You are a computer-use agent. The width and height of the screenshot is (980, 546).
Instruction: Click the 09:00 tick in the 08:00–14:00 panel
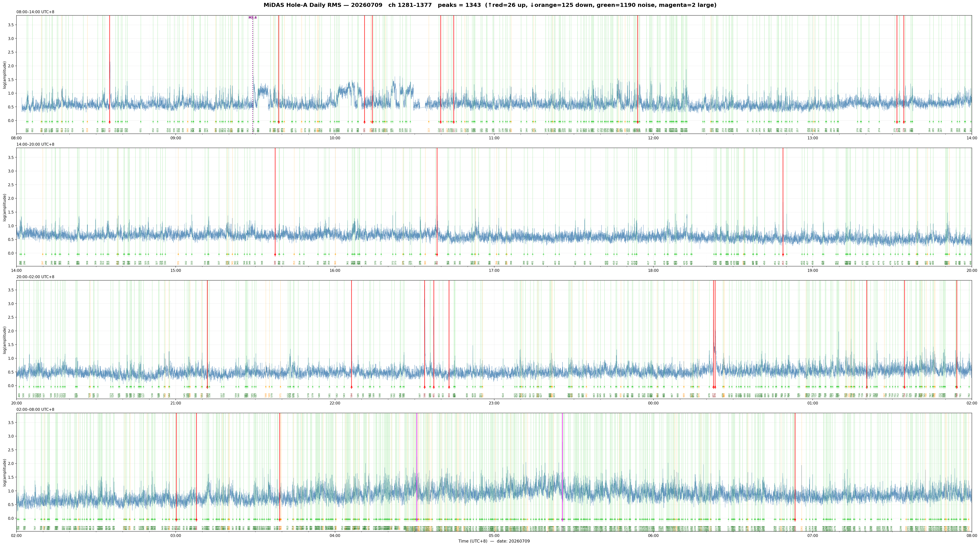[176, 138]
